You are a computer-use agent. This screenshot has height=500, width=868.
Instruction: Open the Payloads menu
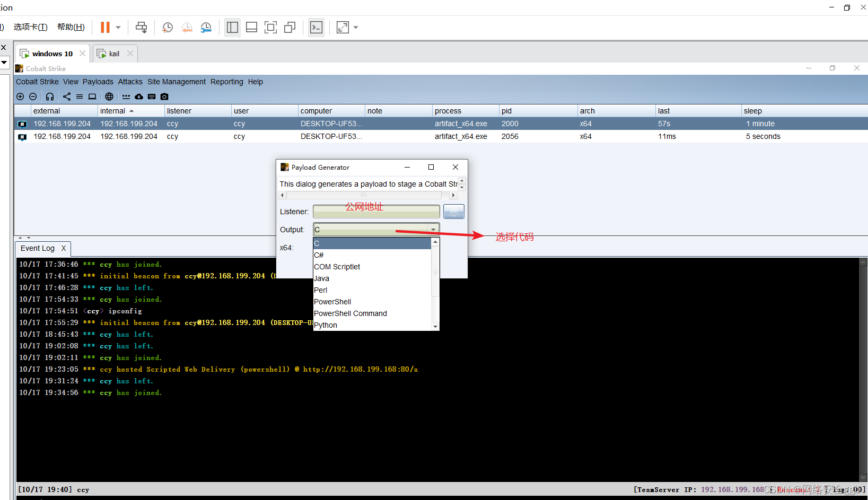(x=98, y=82)
